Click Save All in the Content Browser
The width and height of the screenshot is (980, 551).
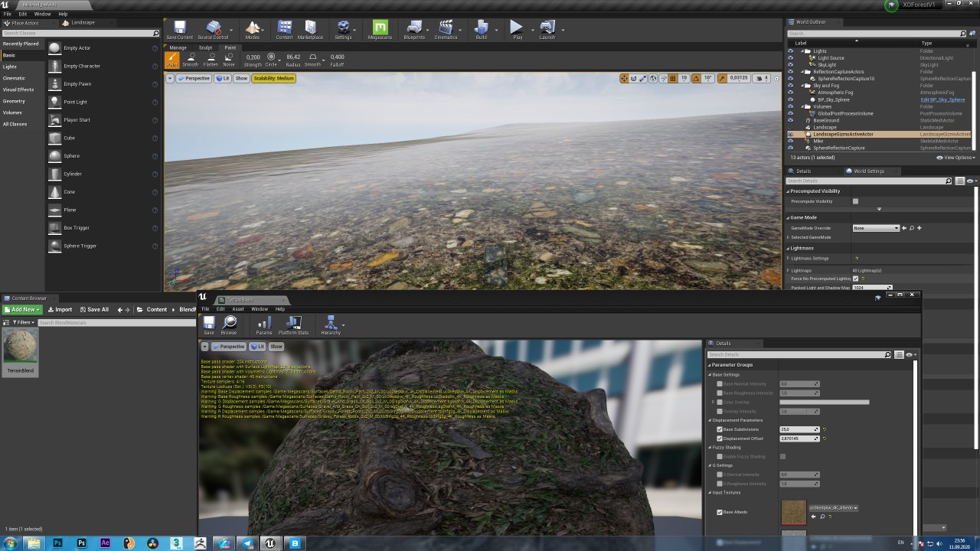tap(93, 310)
